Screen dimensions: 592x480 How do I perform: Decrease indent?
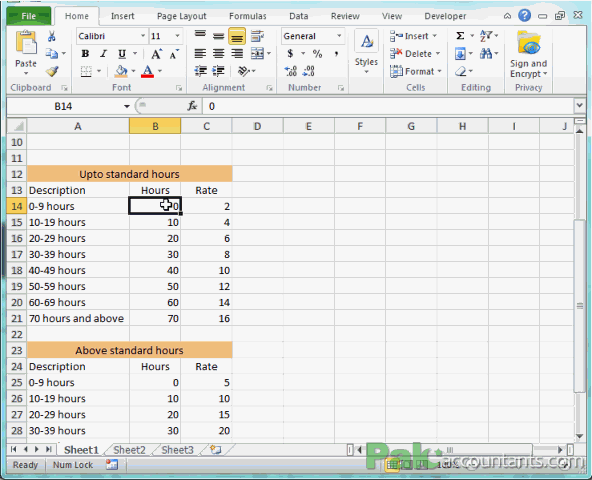point(200,71)
